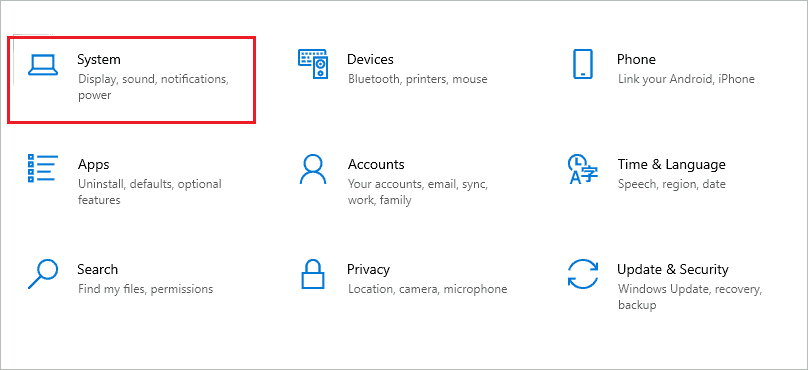The height and width of the screenshot is (370, 808).
Task: Click 'Speech, region, date' description
Action: coord(671,184)
